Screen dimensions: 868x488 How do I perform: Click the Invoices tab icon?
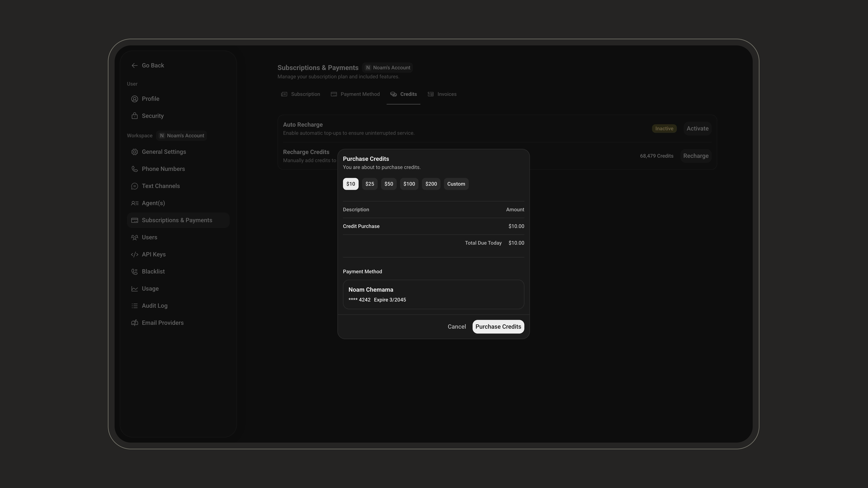(431, 94)
